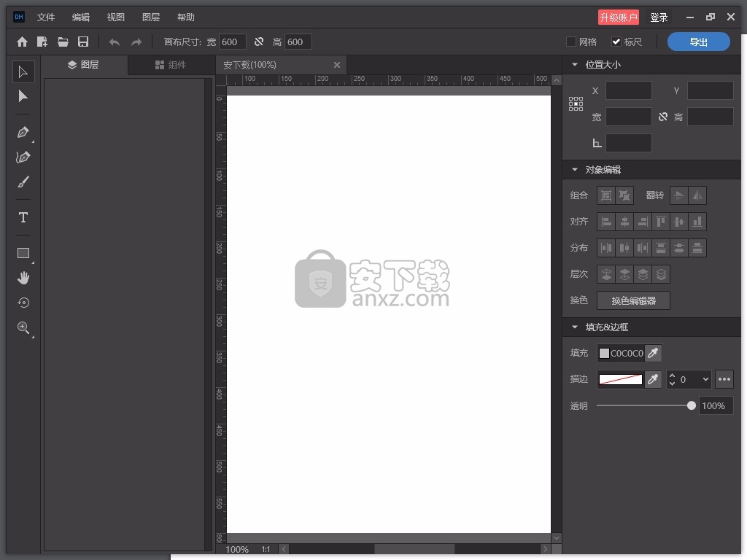Switch to the 图层 panel tab
Image resolution: width=747 pixels, height=560 pixels.
click(83, 65)
